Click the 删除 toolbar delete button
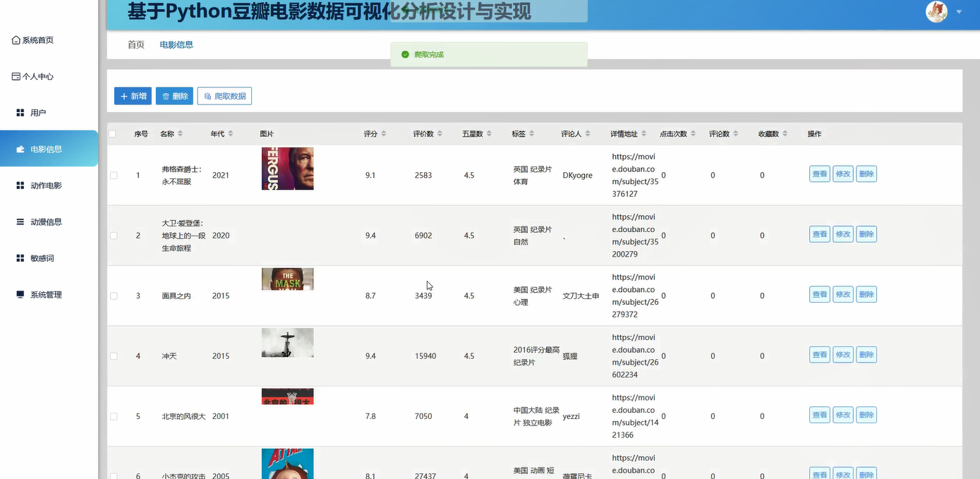The image size is (980, 479). point(174,96)
